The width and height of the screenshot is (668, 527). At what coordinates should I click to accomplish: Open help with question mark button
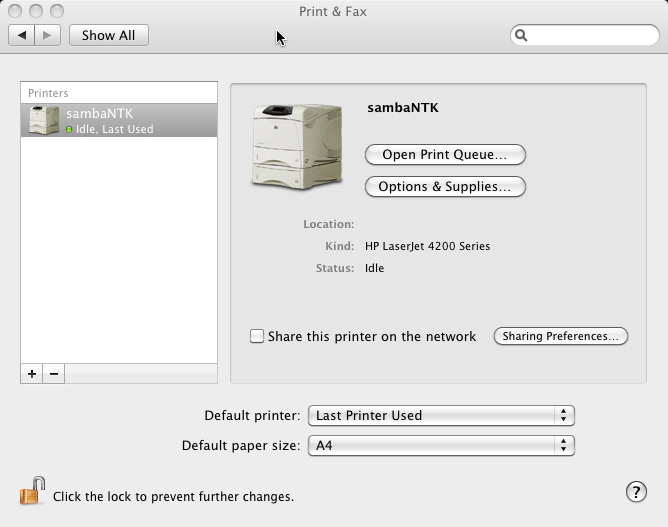coord(636,492)
